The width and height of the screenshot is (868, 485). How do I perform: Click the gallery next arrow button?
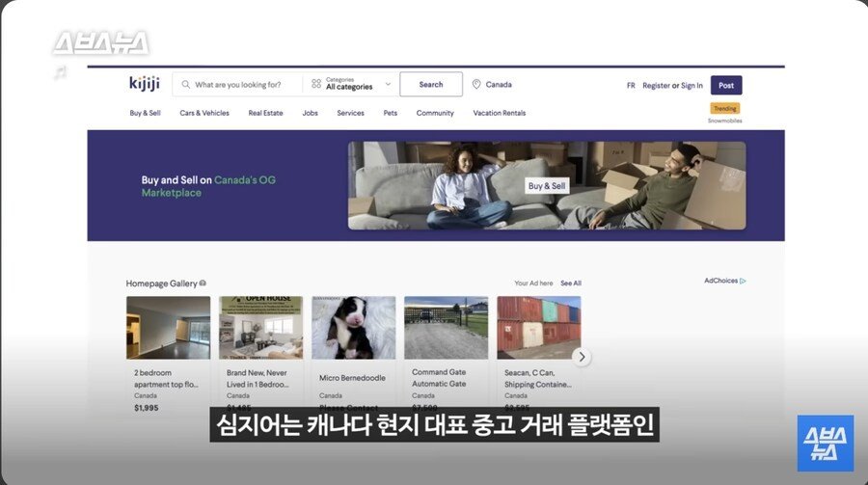point(582,357)
